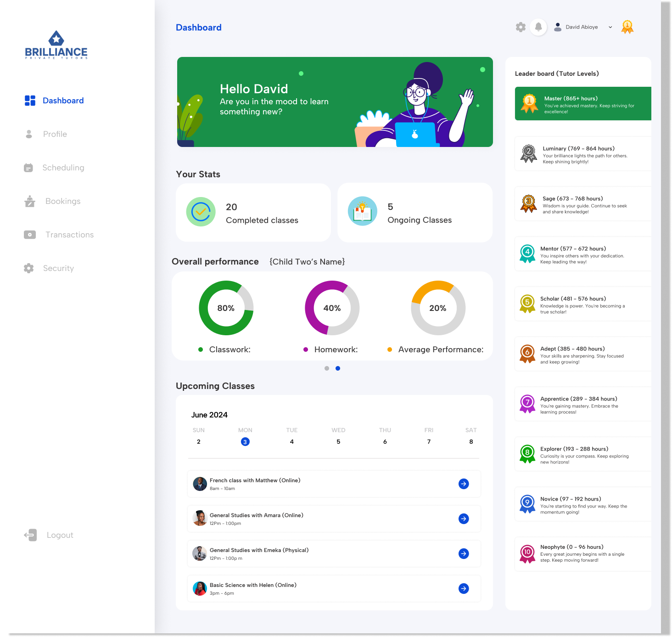Screen dimensions: 672x637
Task: Click the Ongoing Classes book icon
Action: click(363, 211)
